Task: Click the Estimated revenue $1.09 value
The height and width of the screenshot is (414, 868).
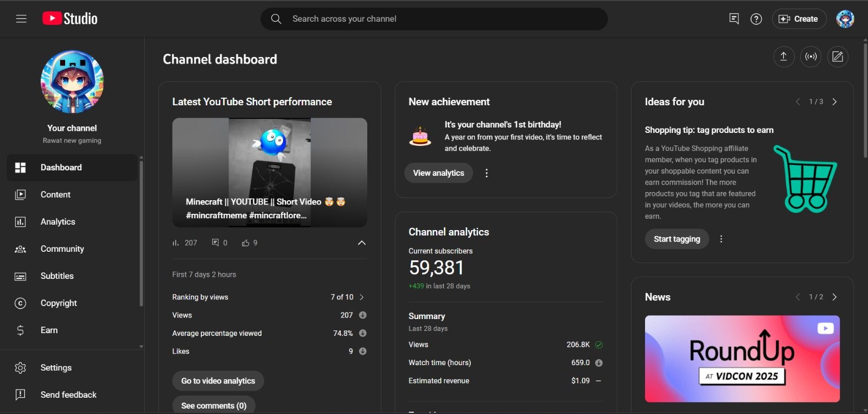Action: click(x=580, y=381)
